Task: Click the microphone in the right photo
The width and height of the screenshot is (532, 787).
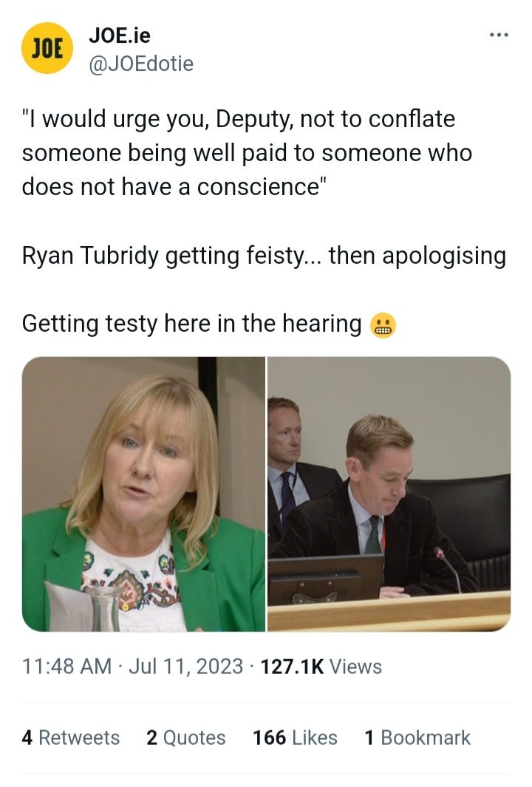Action: [448, 570]
